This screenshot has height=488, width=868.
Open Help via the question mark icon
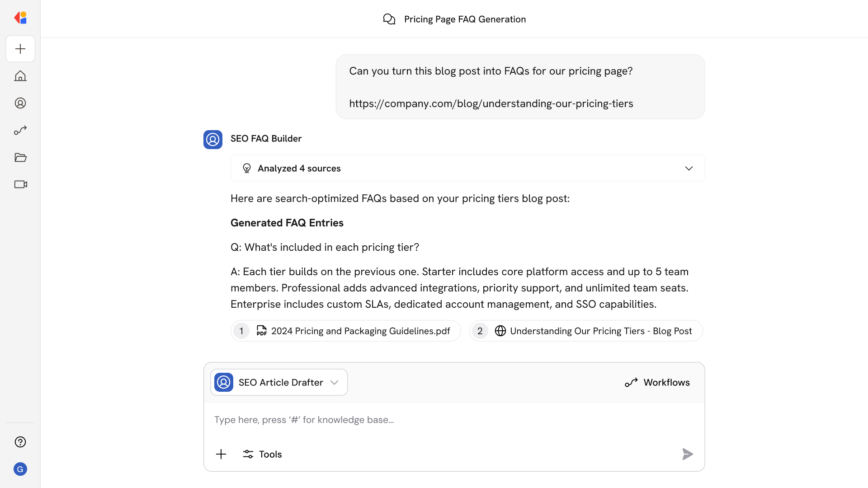(x=20, y=442)
